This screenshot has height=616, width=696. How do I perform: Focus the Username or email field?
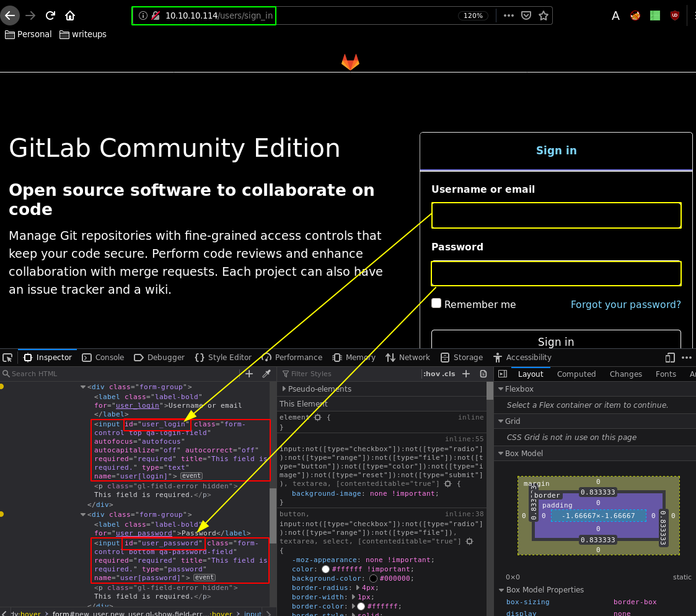[556, 215]
